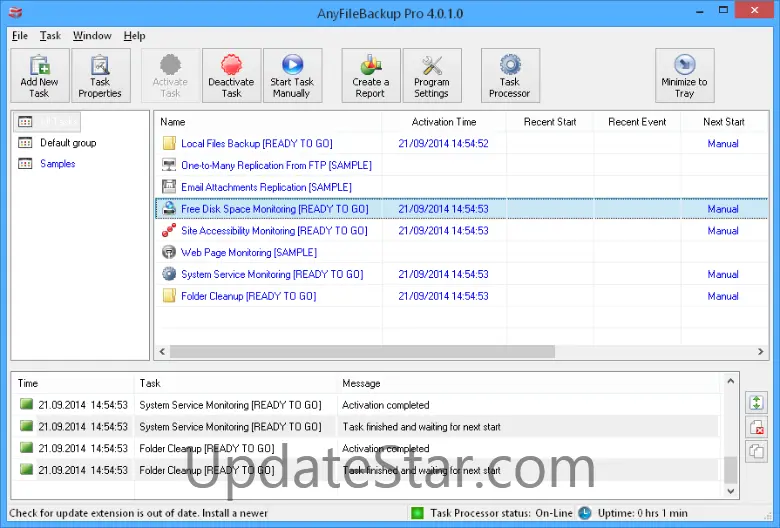Viewport: 780px width, 528px height.
Task: Open the File menu
Action: click(20, 36)
